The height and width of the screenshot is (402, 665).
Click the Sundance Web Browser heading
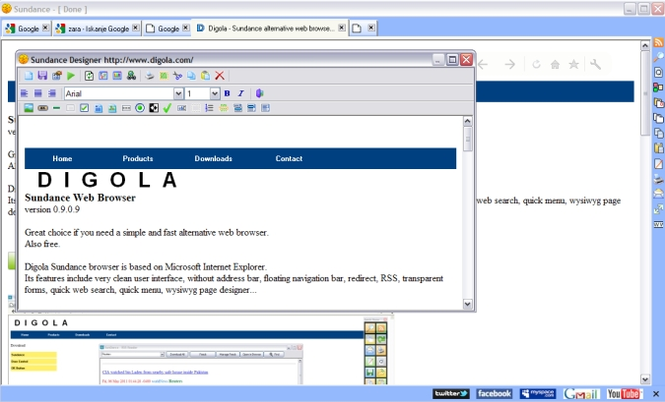80,198
